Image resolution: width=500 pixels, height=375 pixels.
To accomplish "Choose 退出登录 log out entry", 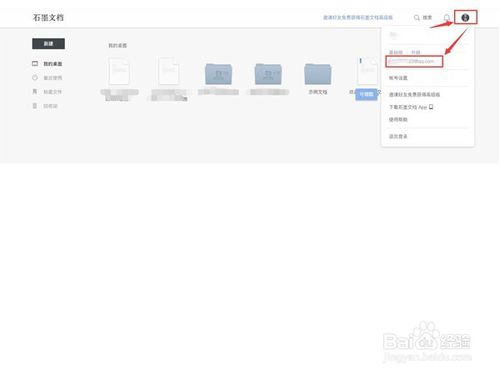I will (x=398, y=136).
